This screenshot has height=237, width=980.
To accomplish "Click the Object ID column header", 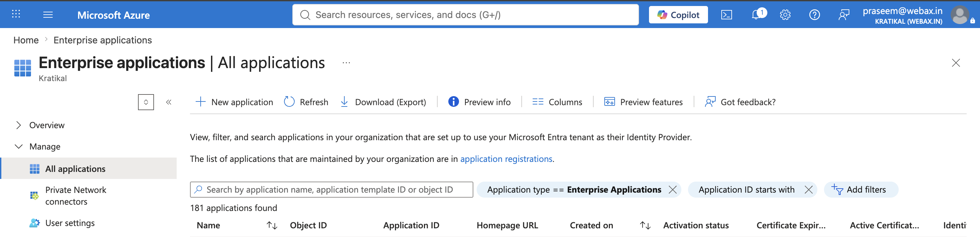I will click(x=308, y=225).
